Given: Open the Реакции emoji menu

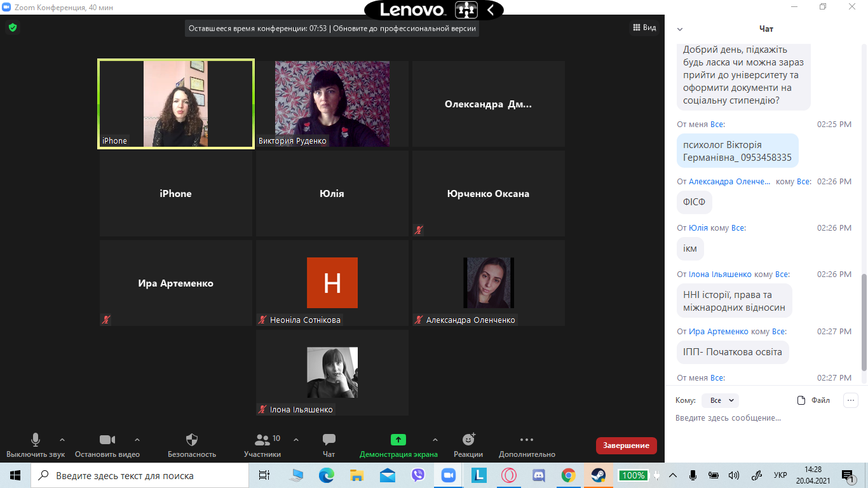Looking at the screenshot, I should [468, 445].
